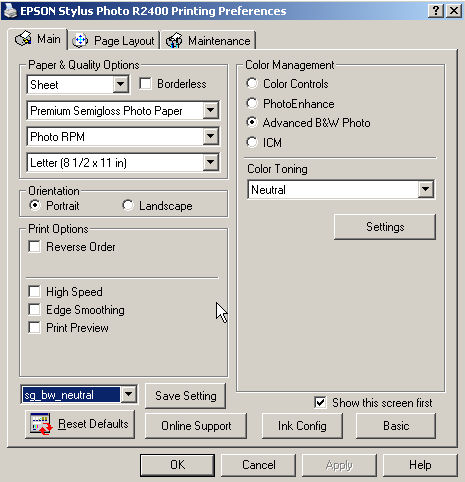Close the Printing Preferences dialog
The height and width of the screenshot is (482, 465).
(x=454, y=11)
